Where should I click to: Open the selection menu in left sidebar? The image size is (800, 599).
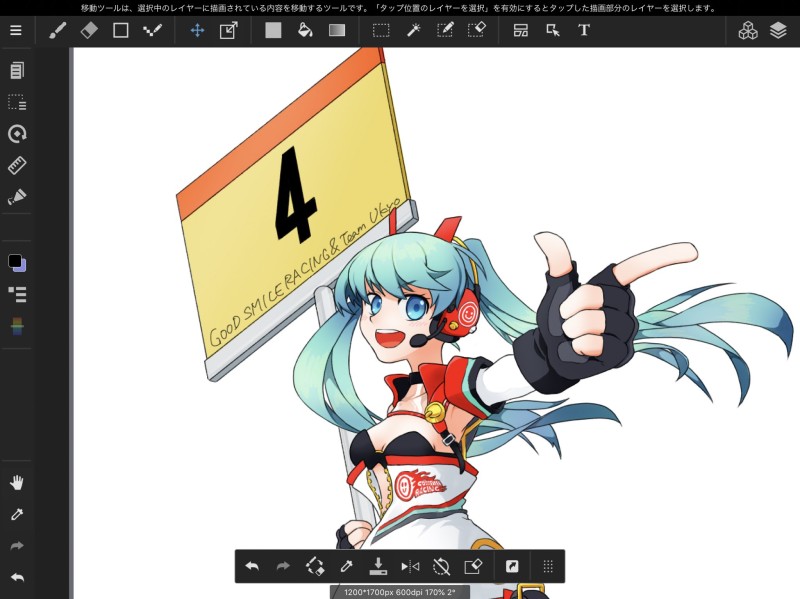coord(17,103)
